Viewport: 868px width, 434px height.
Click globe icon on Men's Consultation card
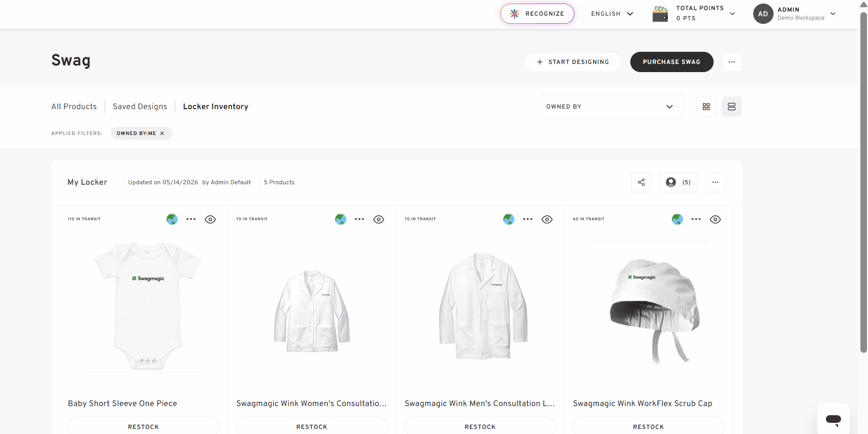509,219
